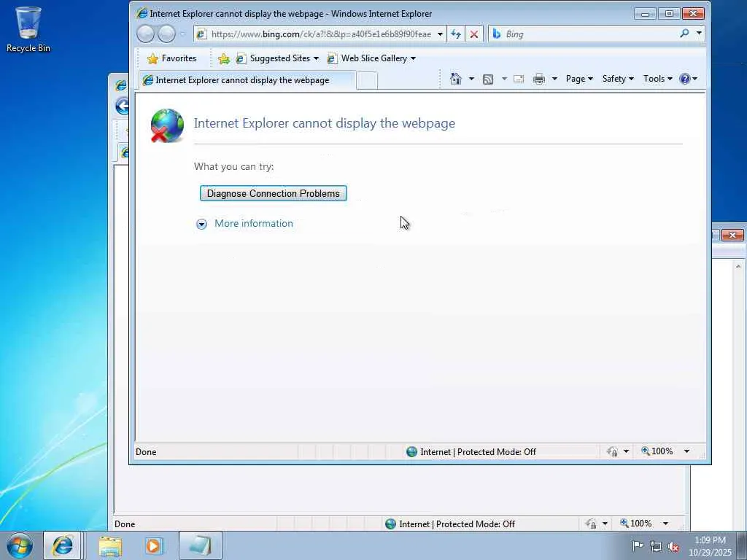Click the Forward navigation button
This screenshot has width=747, height=560.
click(167, 34)
